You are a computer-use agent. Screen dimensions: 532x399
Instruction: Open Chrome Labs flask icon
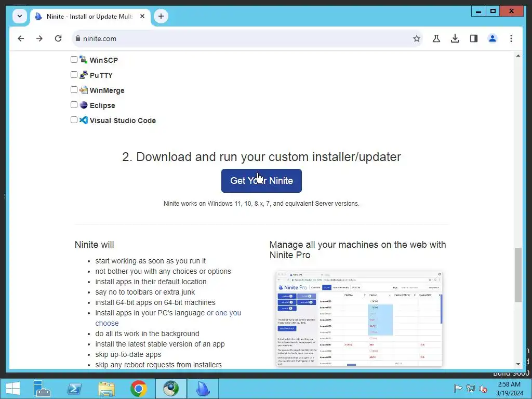(436, 38)
